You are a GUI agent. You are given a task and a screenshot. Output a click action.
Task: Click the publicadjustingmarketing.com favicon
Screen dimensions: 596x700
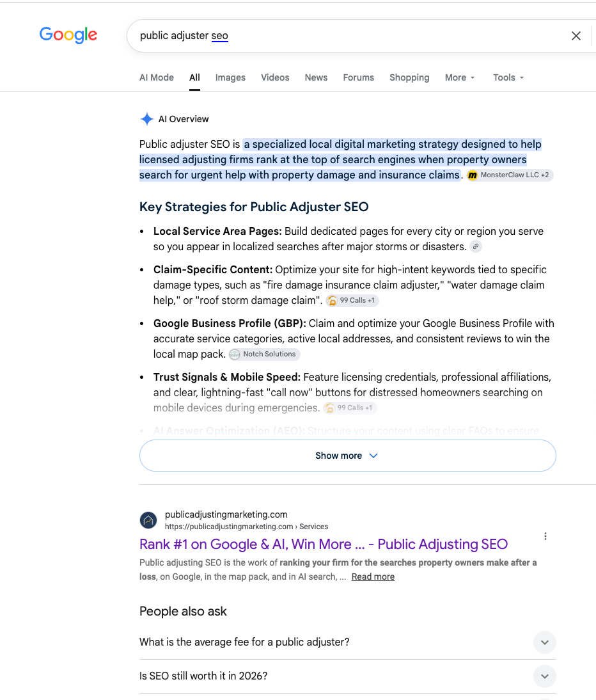[148, 520]
